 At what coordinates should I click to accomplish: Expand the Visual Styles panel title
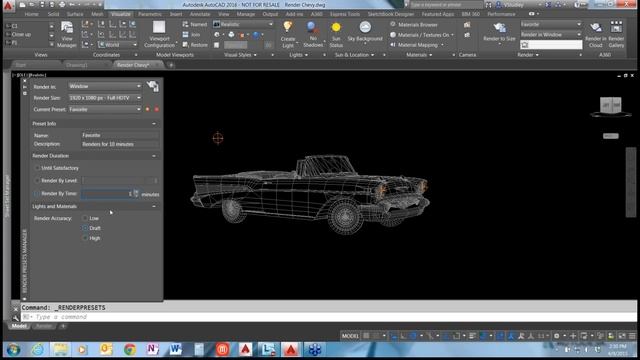coord(240,55)
